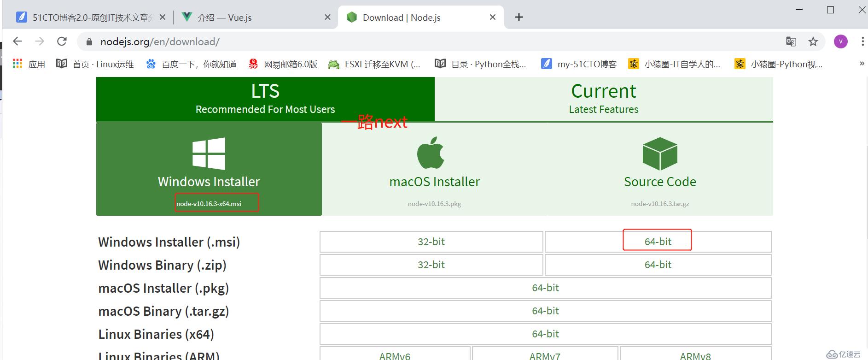Click the Source Code heading
Viewport: 868px width, 360px height.
tap(660, 182)
